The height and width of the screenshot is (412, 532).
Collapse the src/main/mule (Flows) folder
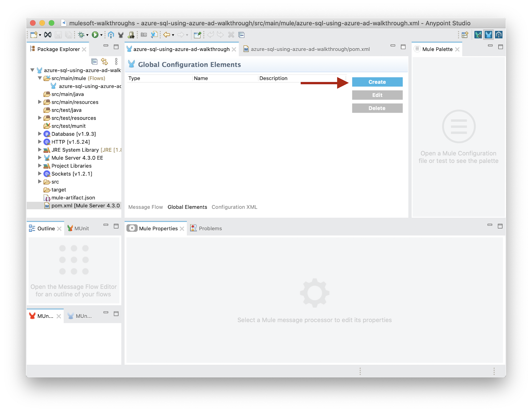click(40, 78)
